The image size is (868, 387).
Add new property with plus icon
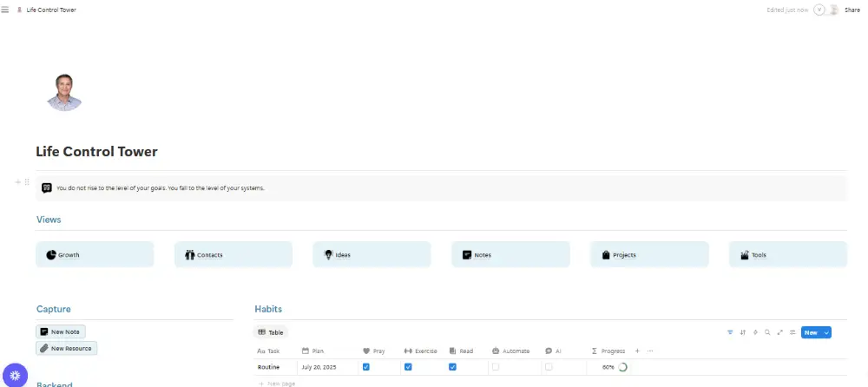[x=637, y=351]
